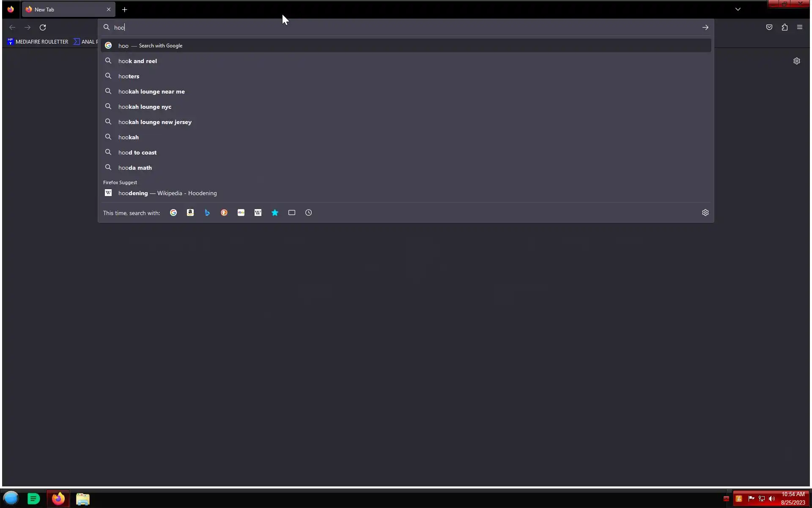Expand the List all tabs chevron
The image size is (812, 508).
[x=738, y=9]
